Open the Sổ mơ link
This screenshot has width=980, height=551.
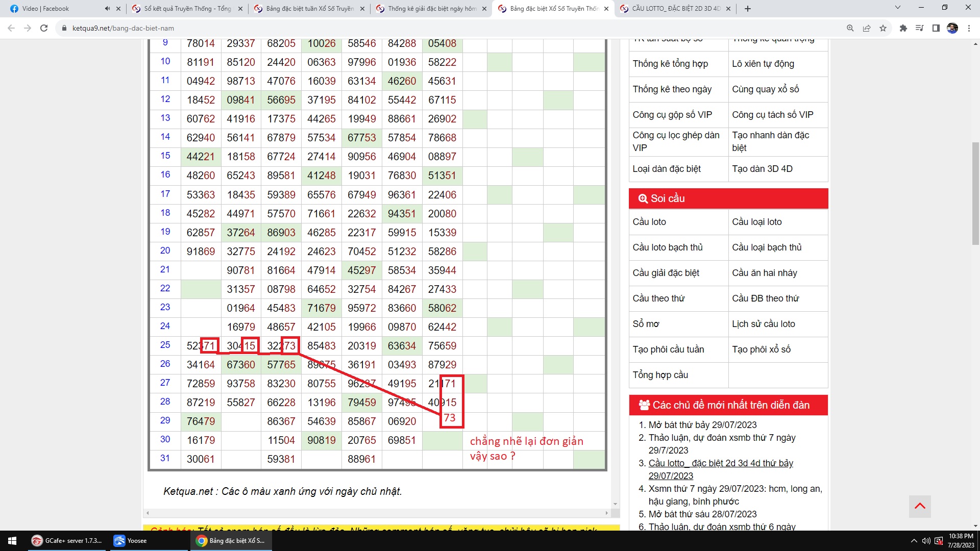coord(646,324)
